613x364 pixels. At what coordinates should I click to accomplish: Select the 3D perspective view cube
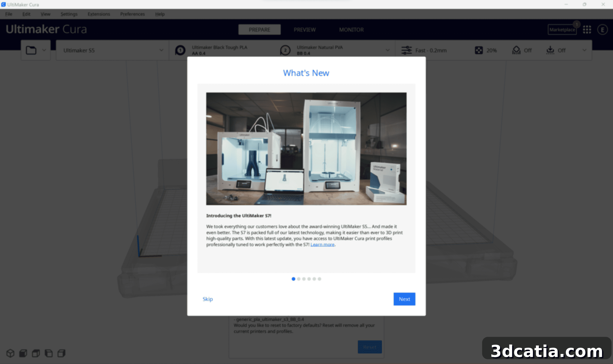pyautogui.click(x=10, y=353)
